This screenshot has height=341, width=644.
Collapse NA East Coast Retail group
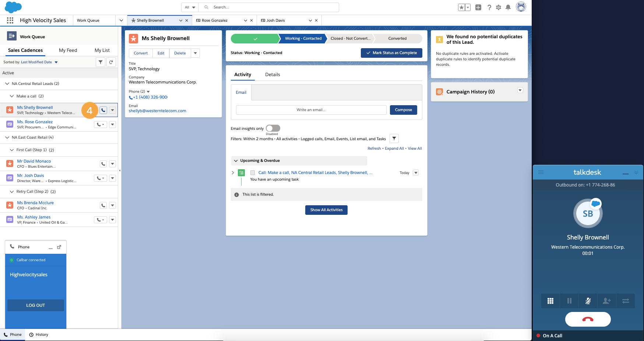pos(7,137)
